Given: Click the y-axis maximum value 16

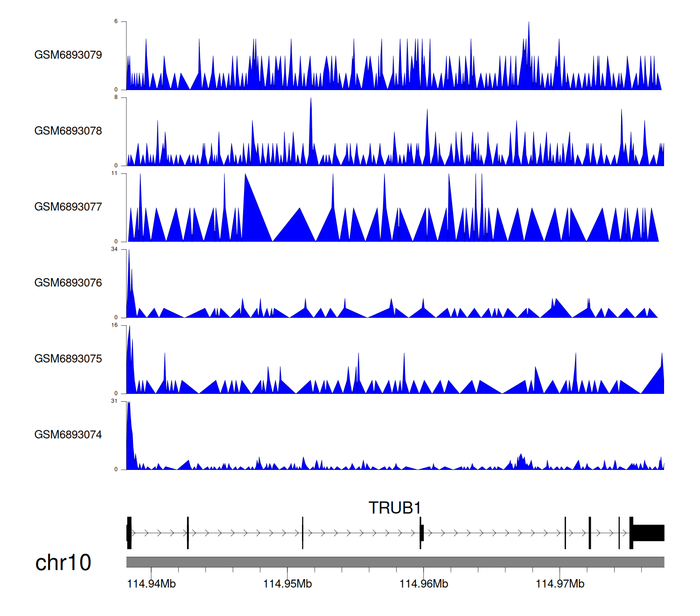Looking at the screenshot, I should [x=114, y=325].
